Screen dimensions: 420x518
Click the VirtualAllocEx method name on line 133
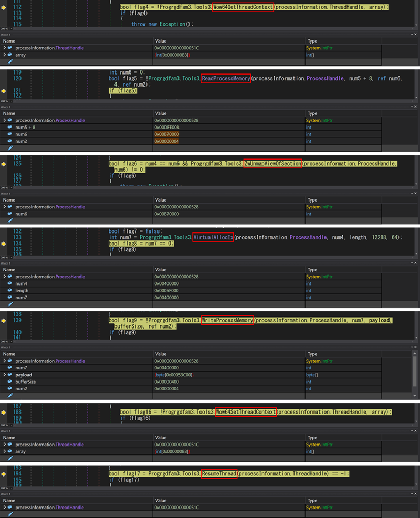point(213,237)
